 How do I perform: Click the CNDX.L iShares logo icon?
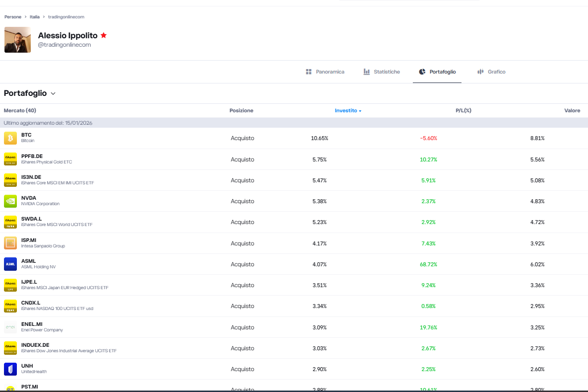10,306
